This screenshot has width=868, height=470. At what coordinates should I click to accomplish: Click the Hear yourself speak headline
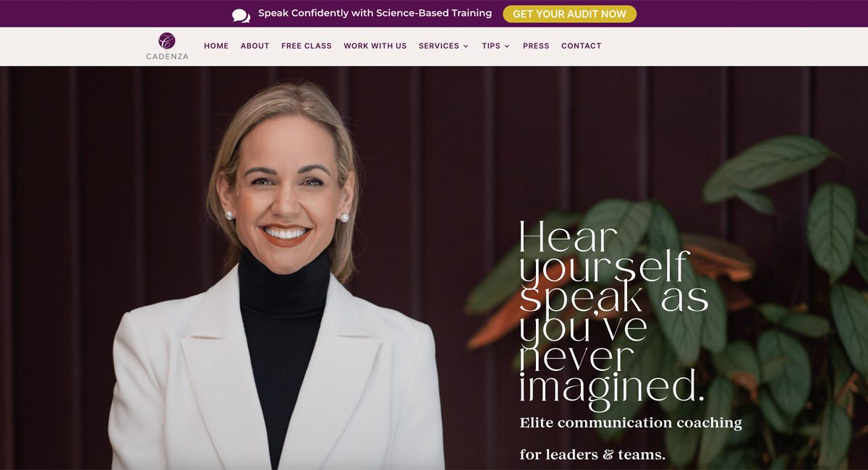(613, 312)
